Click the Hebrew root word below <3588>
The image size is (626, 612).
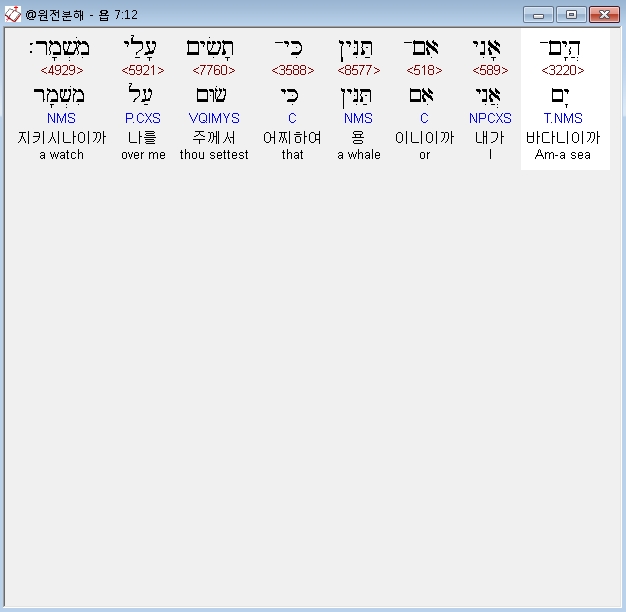(289, 95)
